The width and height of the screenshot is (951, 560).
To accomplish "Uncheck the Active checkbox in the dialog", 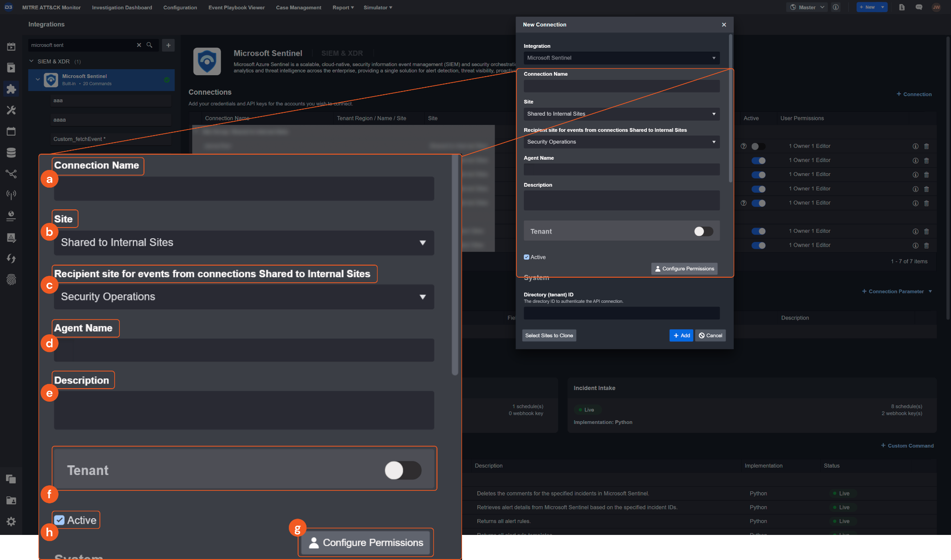I will point(527,257).
